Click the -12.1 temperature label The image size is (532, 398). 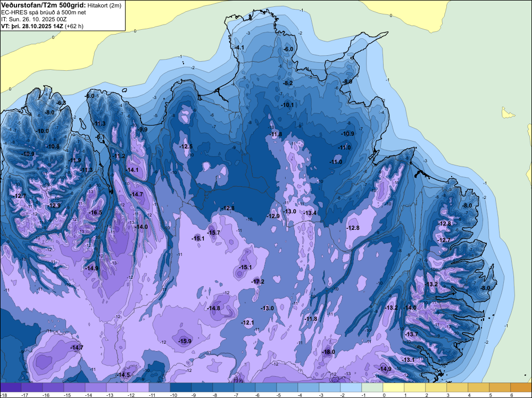pyautogui.click(x=247, y=322)
